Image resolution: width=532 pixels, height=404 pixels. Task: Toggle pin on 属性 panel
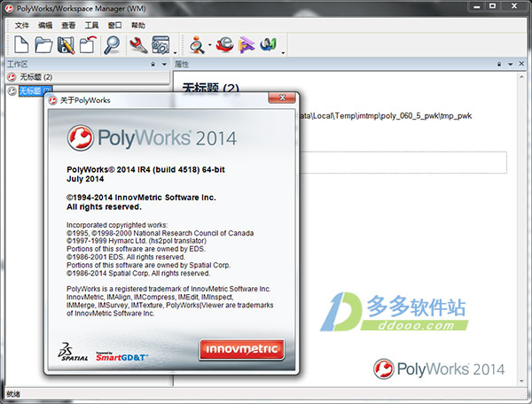(x=498, y=64)
